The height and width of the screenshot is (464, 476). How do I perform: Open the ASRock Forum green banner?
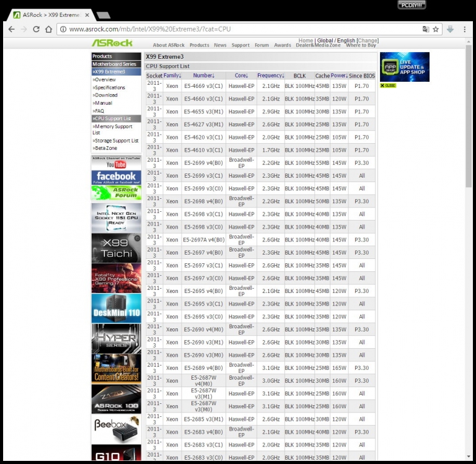tap(117, 193)
